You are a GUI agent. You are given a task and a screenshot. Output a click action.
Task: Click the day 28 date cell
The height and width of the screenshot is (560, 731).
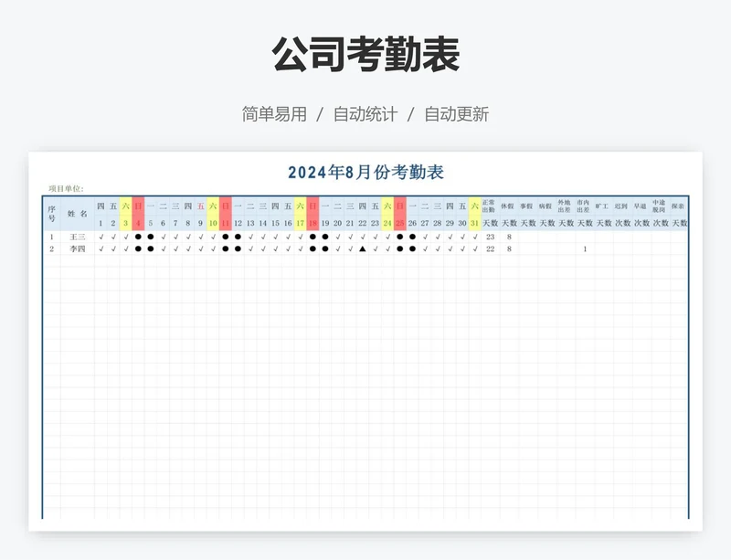pyautogui.click(x=438, y=223)
